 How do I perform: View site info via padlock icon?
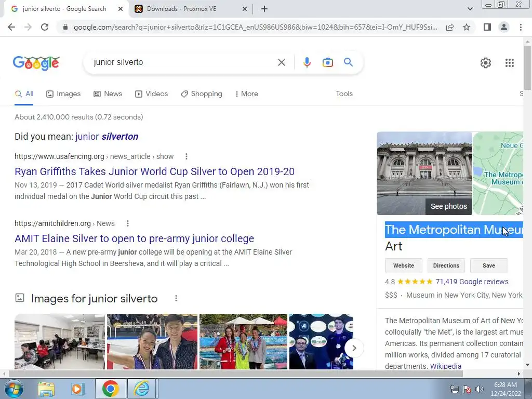(x=65, y=27)
